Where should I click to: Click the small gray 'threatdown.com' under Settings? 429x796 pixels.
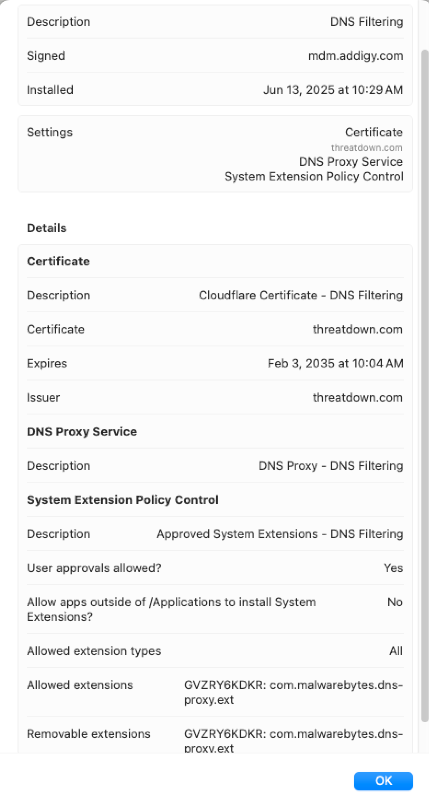pos(367,148)
